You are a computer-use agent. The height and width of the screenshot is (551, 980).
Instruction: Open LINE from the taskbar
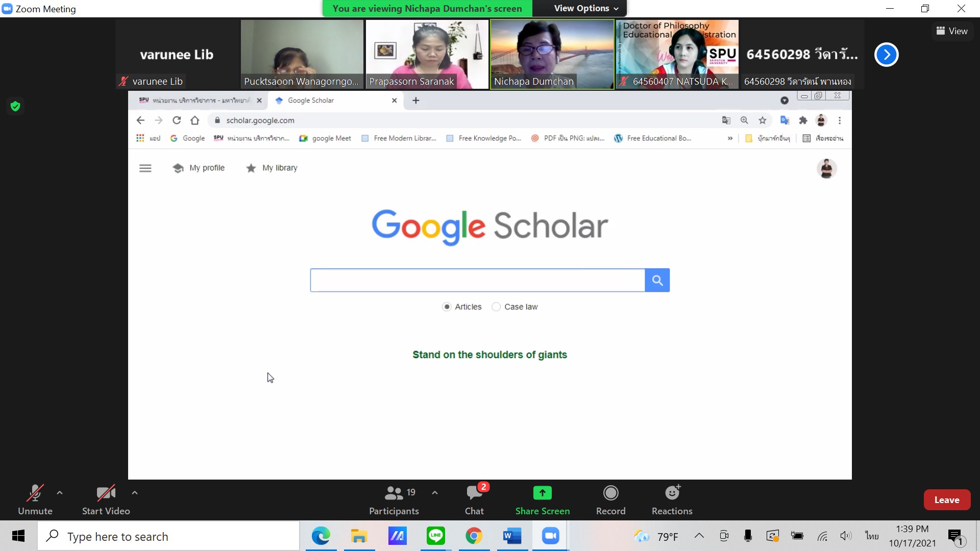point(436,536)
